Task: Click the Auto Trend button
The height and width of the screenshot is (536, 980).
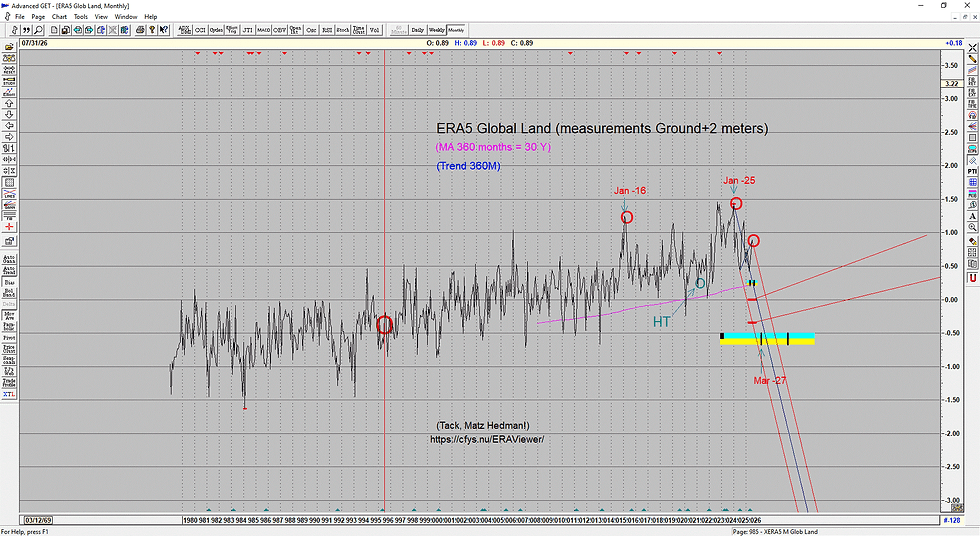Action: 9,270
